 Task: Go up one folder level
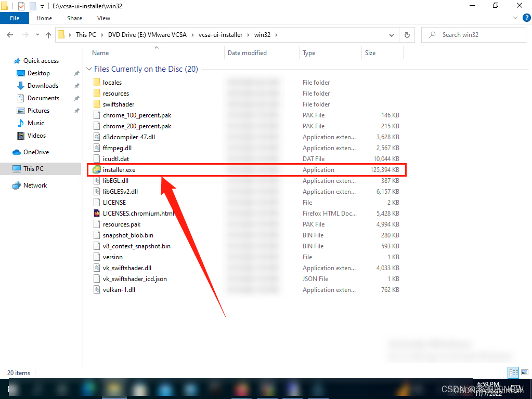click(x=48, y=35)
